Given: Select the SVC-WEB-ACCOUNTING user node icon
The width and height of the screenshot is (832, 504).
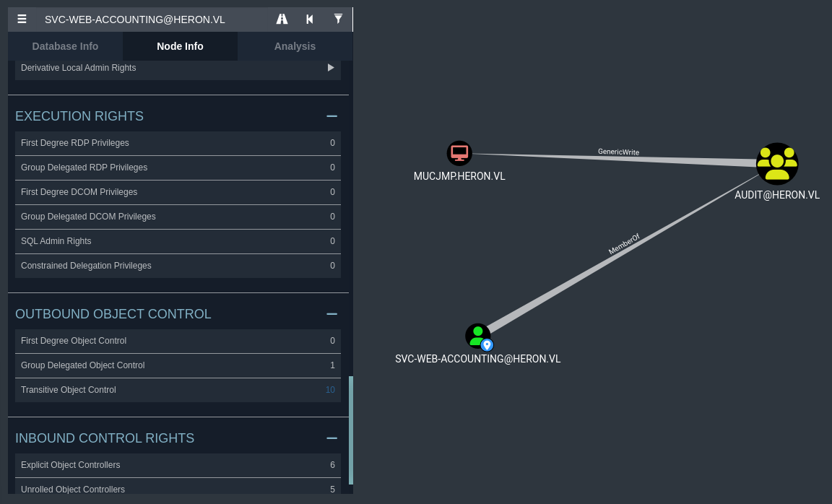Looking at the screenshot, I should [477, 336].
